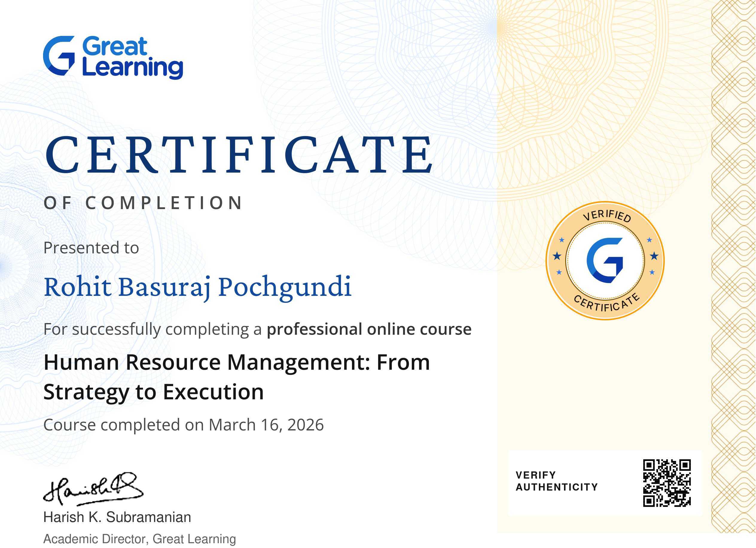Click the Great Learning wordmark text
Viewport: 756px width, 548px height.
[132, 57]
